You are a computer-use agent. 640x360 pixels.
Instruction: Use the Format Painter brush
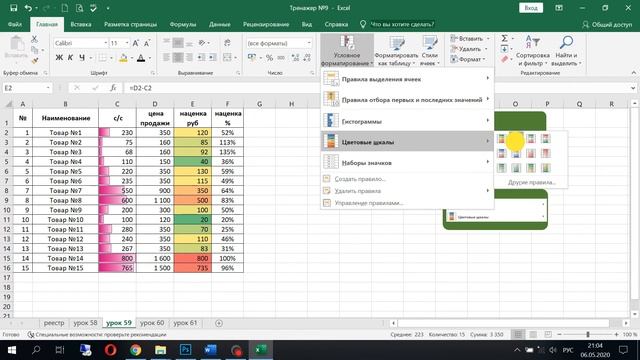tap(35, 60)
